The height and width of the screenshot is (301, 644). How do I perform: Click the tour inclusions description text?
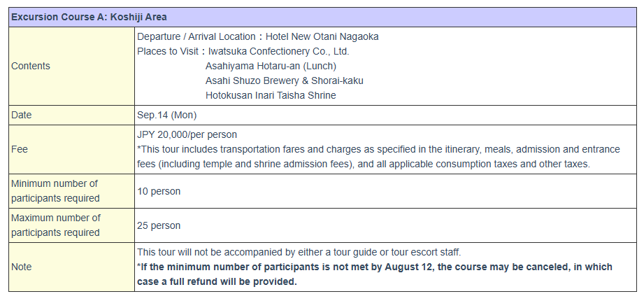coord(379,157)
